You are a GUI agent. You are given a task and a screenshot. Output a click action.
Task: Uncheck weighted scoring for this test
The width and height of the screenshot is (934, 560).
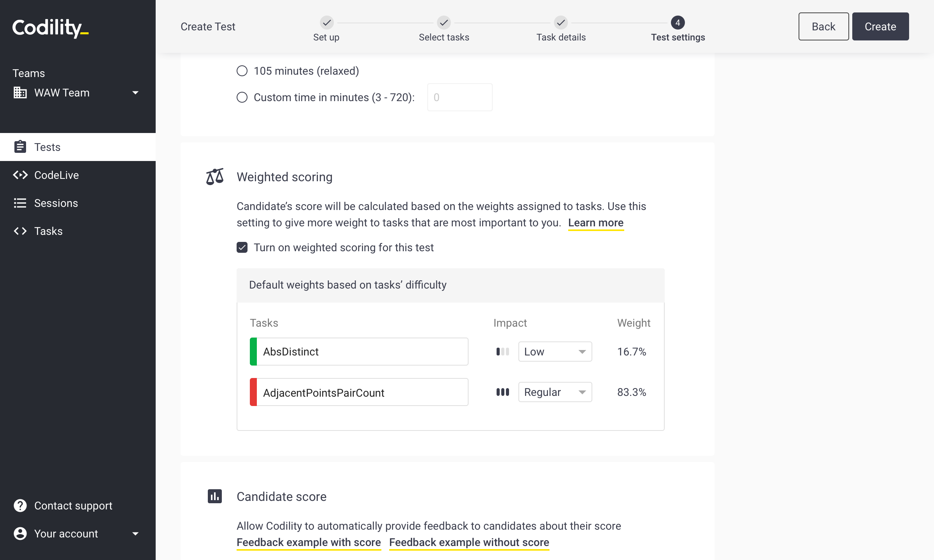[x=242, y=247]
